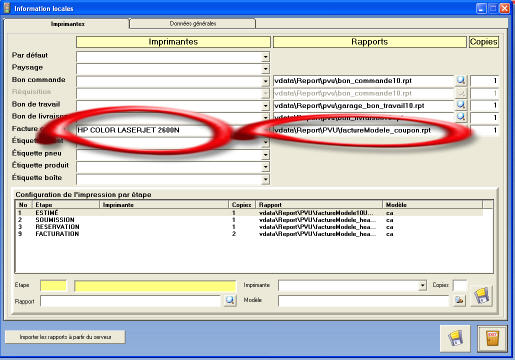
Task: Click the Facture copies field
Action: 484,130
